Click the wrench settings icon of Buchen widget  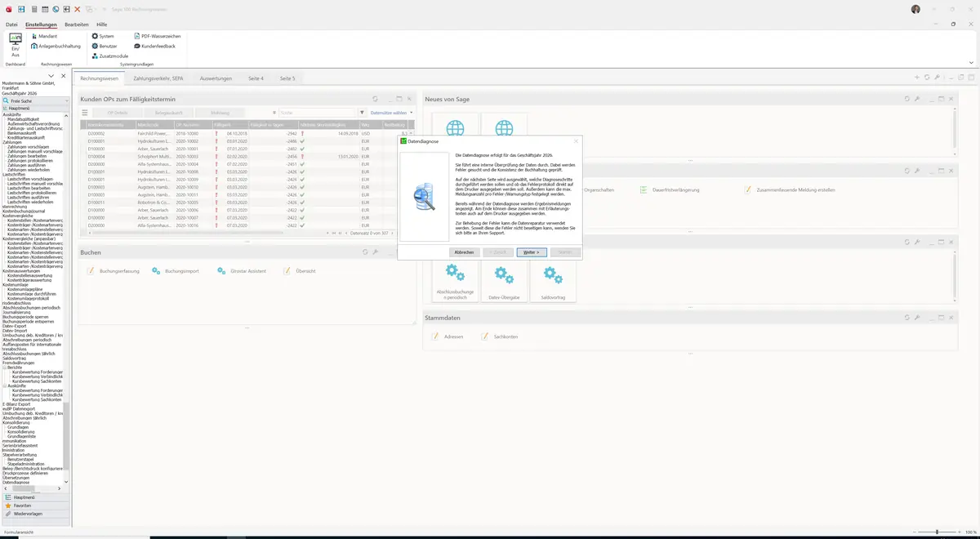(376, 252)
